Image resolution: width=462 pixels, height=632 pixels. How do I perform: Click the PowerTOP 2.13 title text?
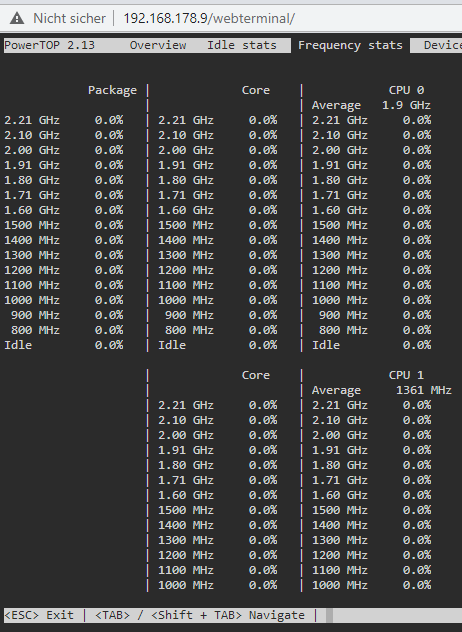[x=49, y=45]
